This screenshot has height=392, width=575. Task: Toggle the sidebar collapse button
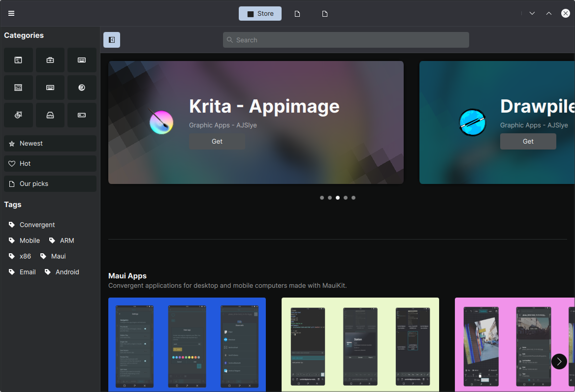[x=112, y=40]
